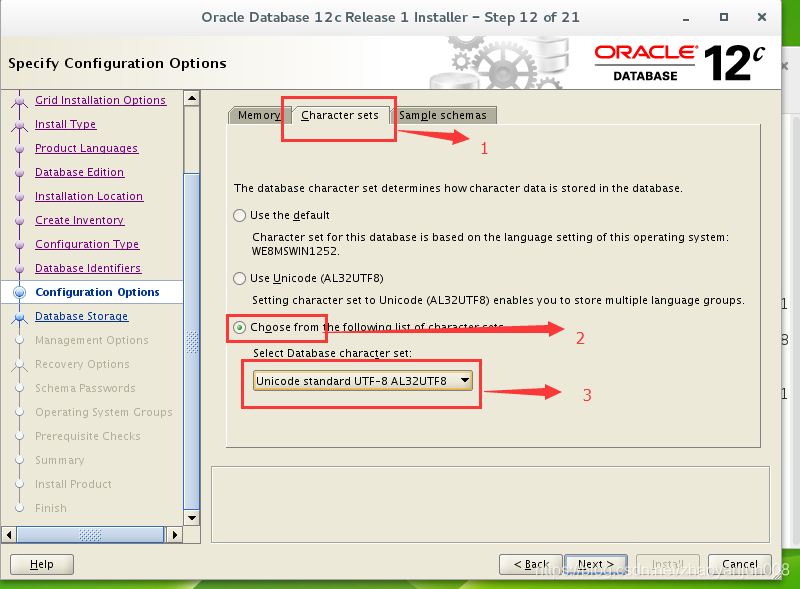
Task: Click the Cancel button
Action: (x=740, y=564)
